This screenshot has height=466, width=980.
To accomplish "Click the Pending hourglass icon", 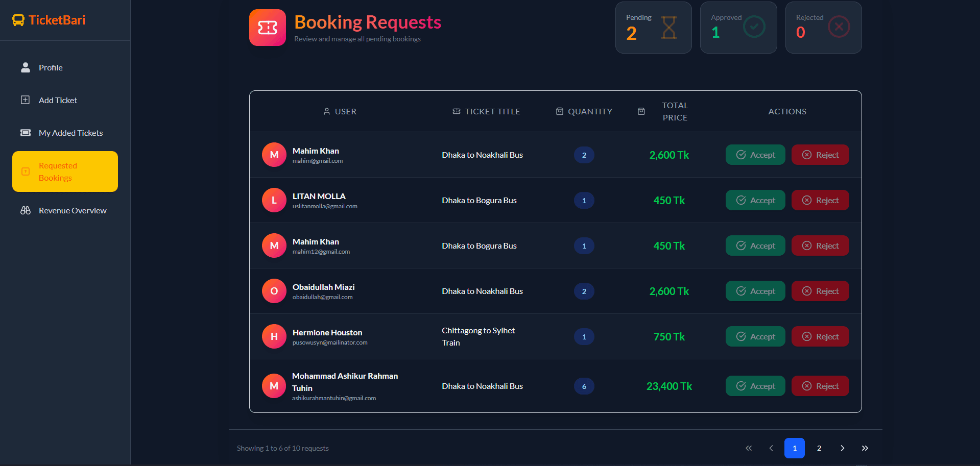I will click(x=669, y=28).
